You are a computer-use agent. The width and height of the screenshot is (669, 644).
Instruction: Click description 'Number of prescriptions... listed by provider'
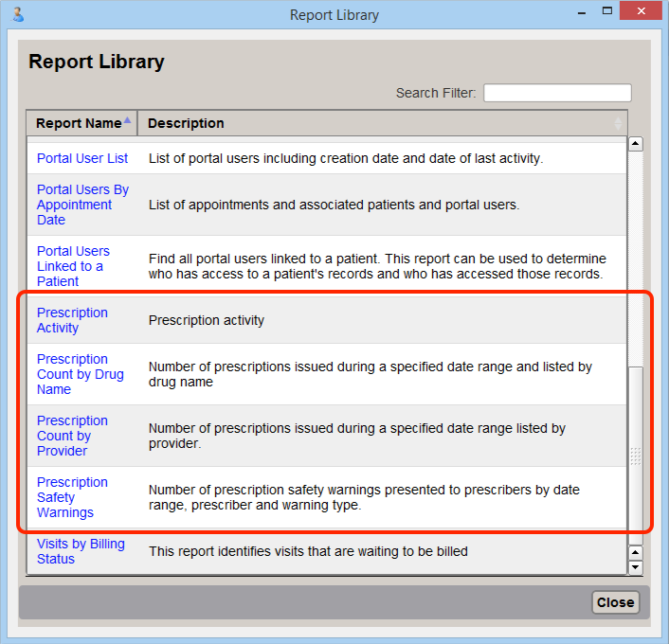[357, 436]
